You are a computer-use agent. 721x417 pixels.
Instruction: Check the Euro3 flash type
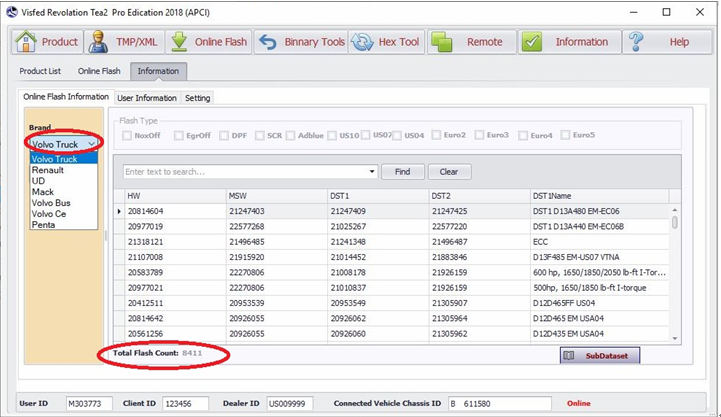[x=479, y=135]
